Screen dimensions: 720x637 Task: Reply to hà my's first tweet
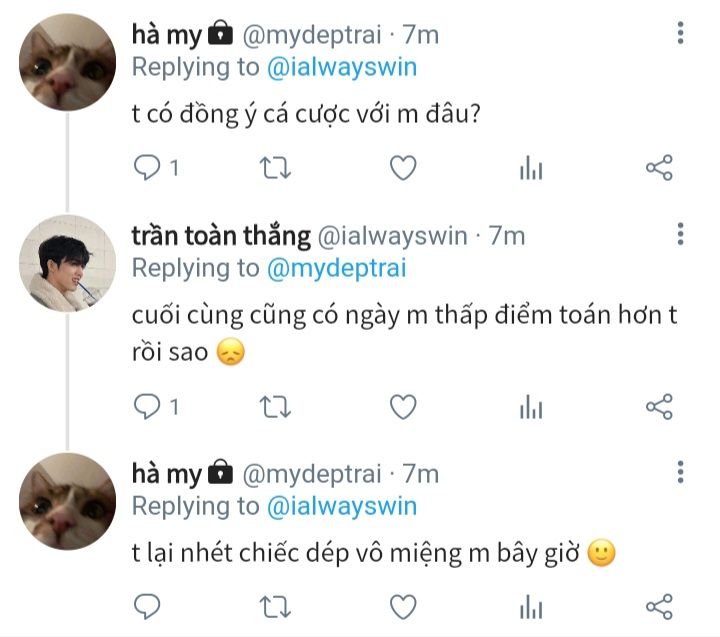147,168
